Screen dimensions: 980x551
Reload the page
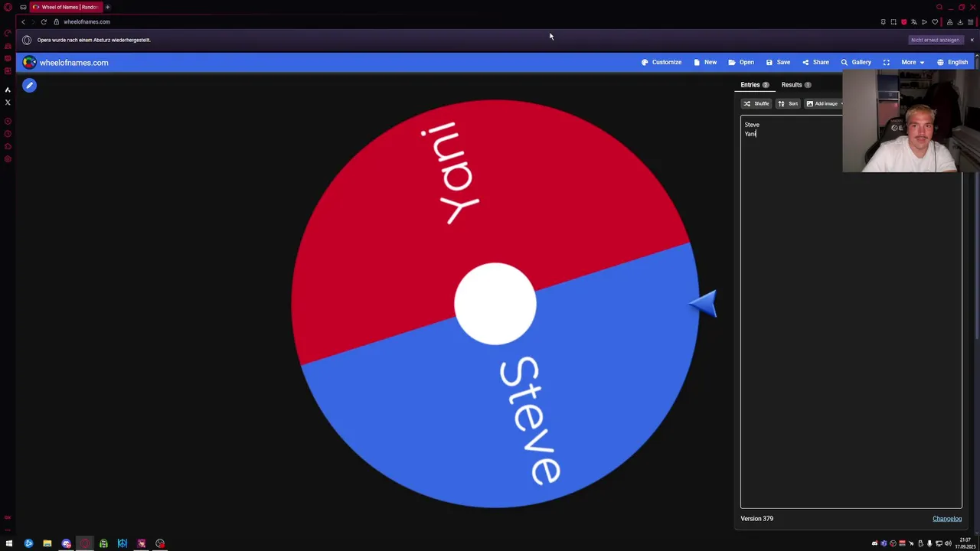pyautogui.click(x=44, y=21)
